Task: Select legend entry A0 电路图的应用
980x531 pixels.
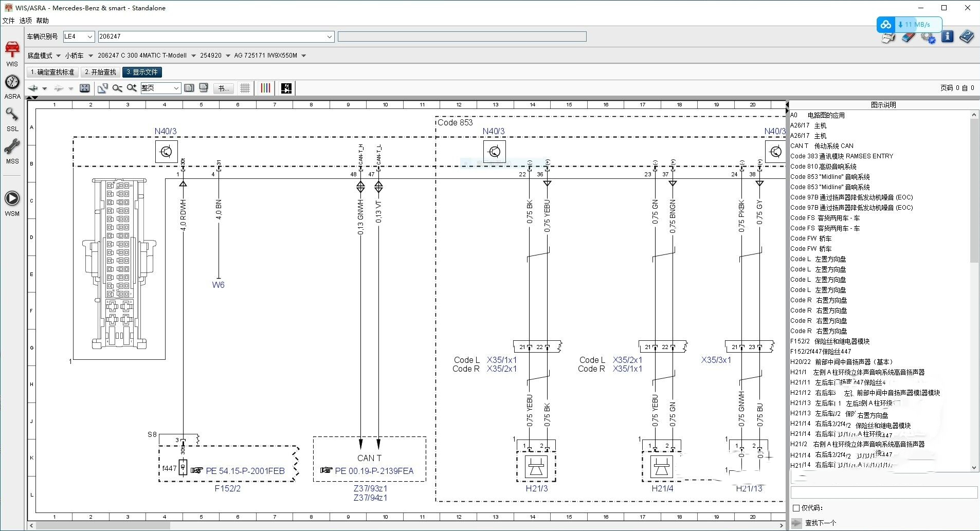Action: (x=818, y=115)
